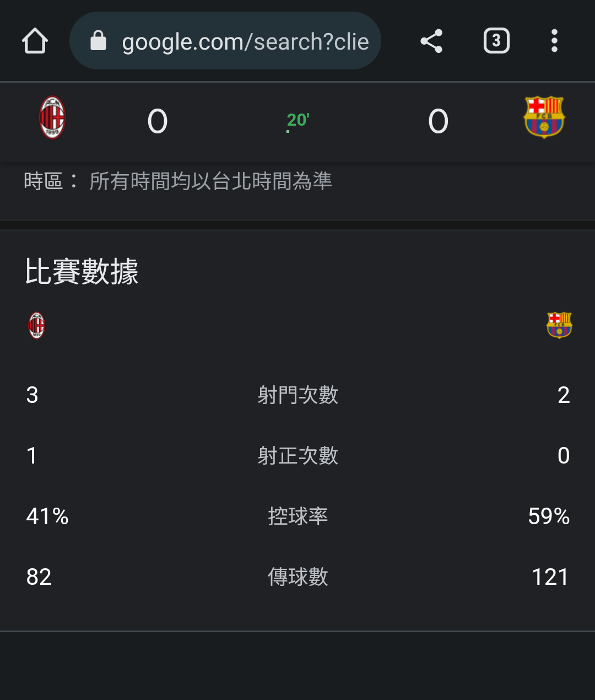Tap the 傳球數 stat label

tap(297, 577)
